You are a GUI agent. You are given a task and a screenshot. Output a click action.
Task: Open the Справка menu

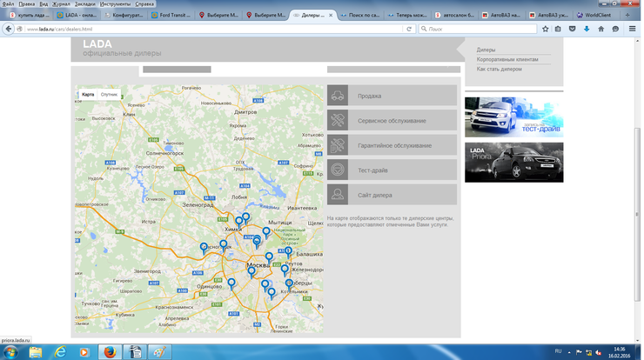(144, 3)
